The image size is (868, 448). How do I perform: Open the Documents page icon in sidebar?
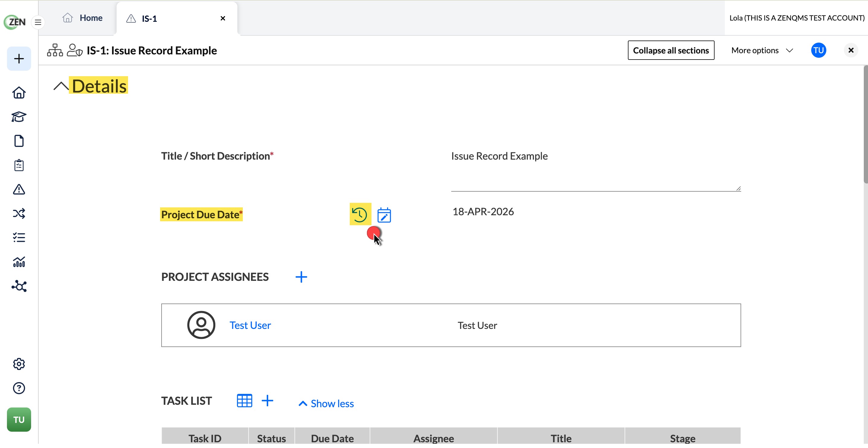click(x=19, y=141)
